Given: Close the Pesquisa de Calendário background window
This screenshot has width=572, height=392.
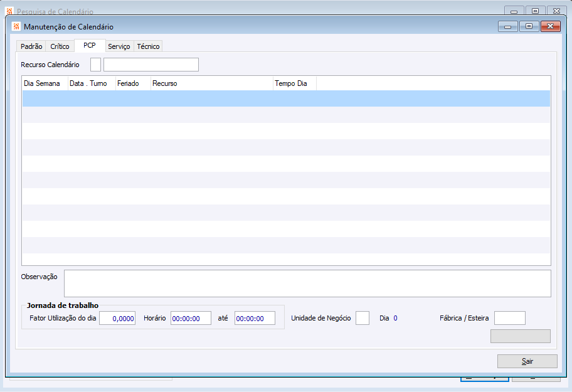Looking at the screenshot, I should tap(556, 11).
